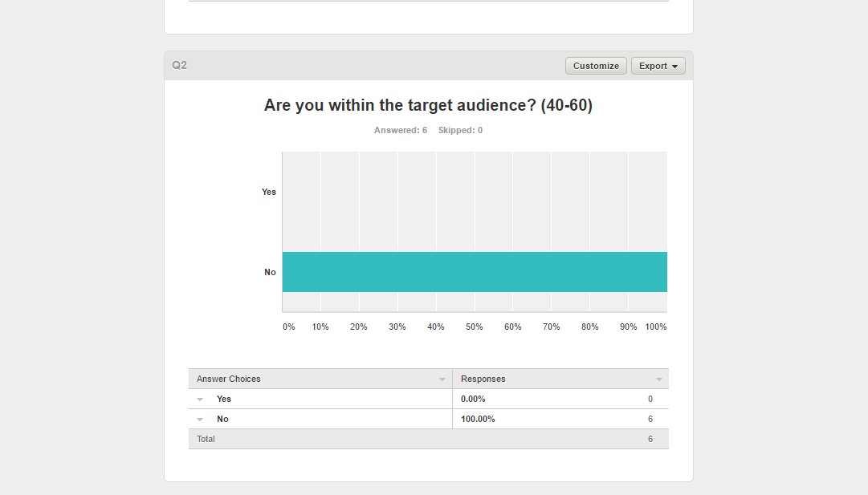Click the teal No bar in chart
The width and height of the screenshot is (868, 495).
pyautogui.click(x=475, y=271)
